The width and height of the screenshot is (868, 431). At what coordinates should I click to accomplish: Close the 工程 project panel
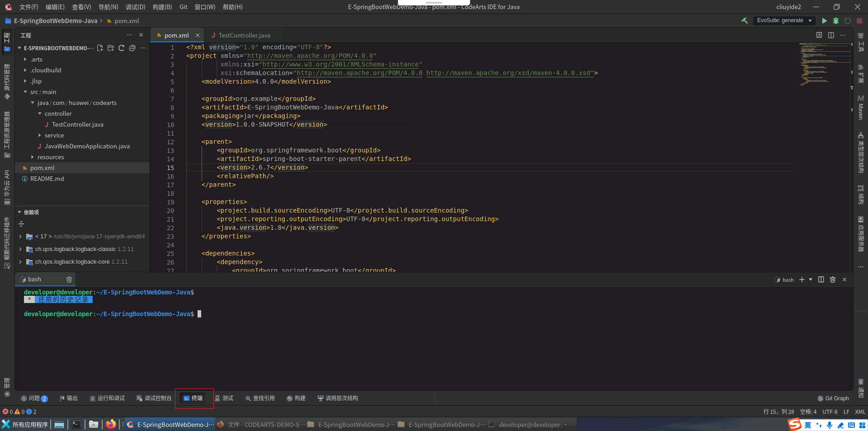coord(141,35)
